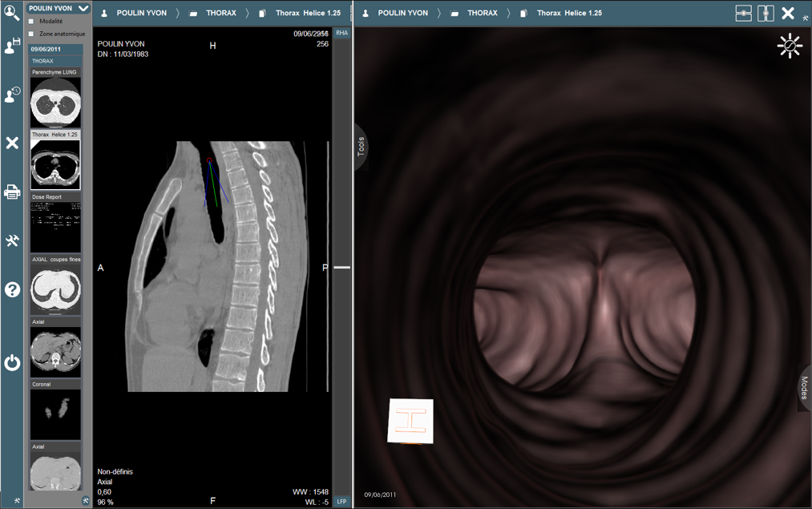Image resolution: width=812 pixels, height=509 pixels.
Task: Open the help question mark icon
Action: [x=12, y=289]
